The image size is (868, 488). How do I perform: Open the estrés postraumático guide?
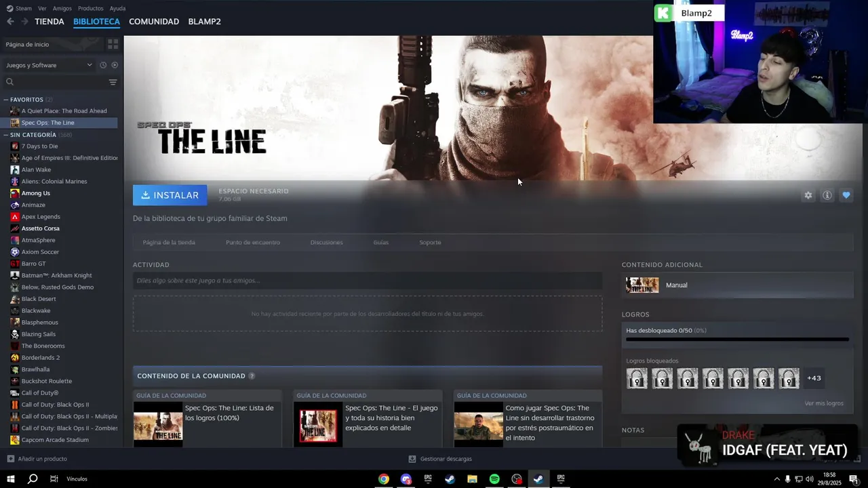click(528, 418)
